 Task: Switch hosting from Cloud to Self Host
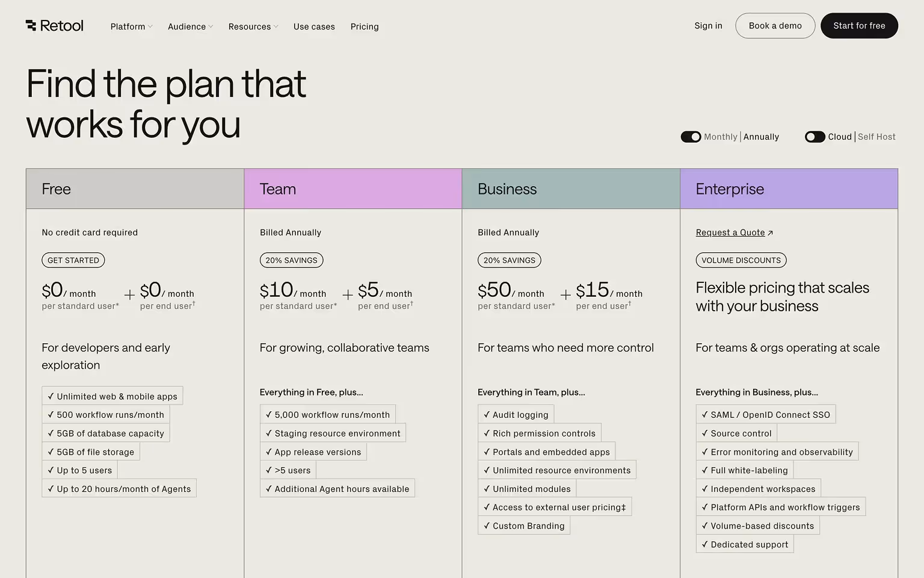coord(815,137)
